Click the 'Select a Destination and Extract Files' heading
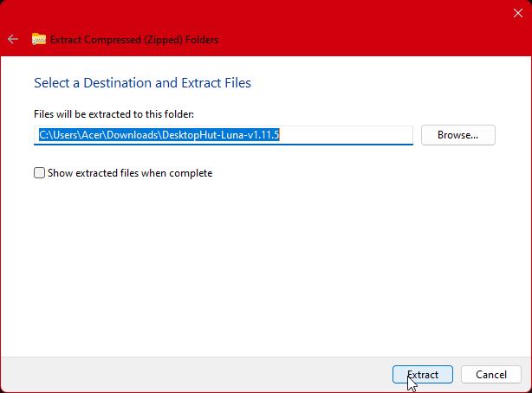Image resolution: width=532 pixels, height=393 pixels. (x=142, y=83)
